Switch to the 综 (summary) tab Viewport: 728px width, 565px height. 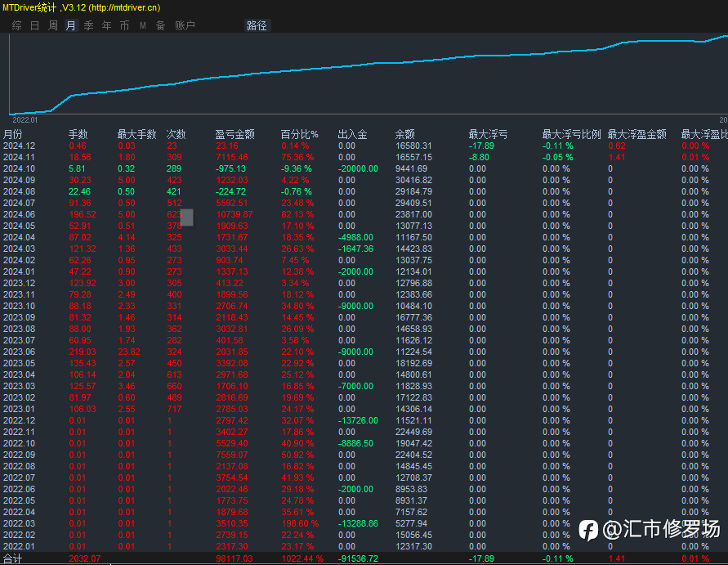(16, 25)
